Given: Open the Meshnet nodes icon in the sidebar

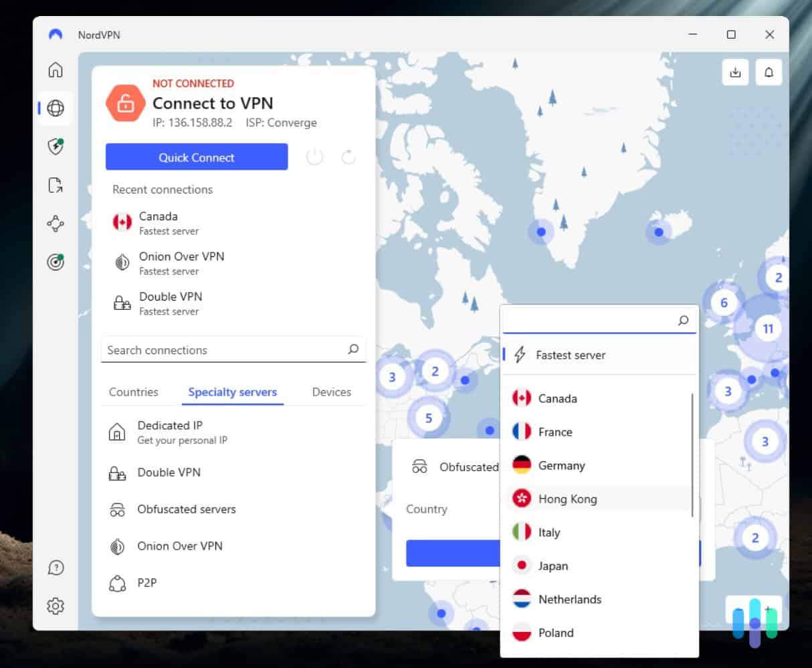Looking at the screenshot, I should [56, 224].
